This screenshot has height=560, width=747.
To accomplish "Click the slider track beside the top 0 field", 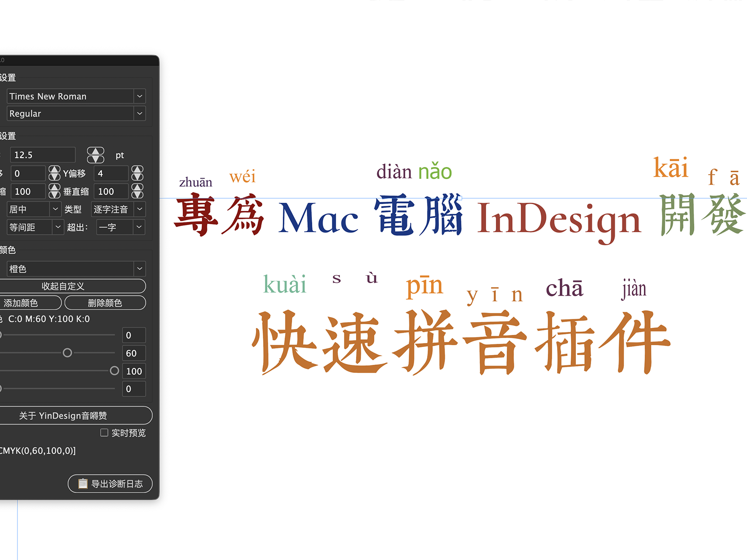I will pos(58,335).
